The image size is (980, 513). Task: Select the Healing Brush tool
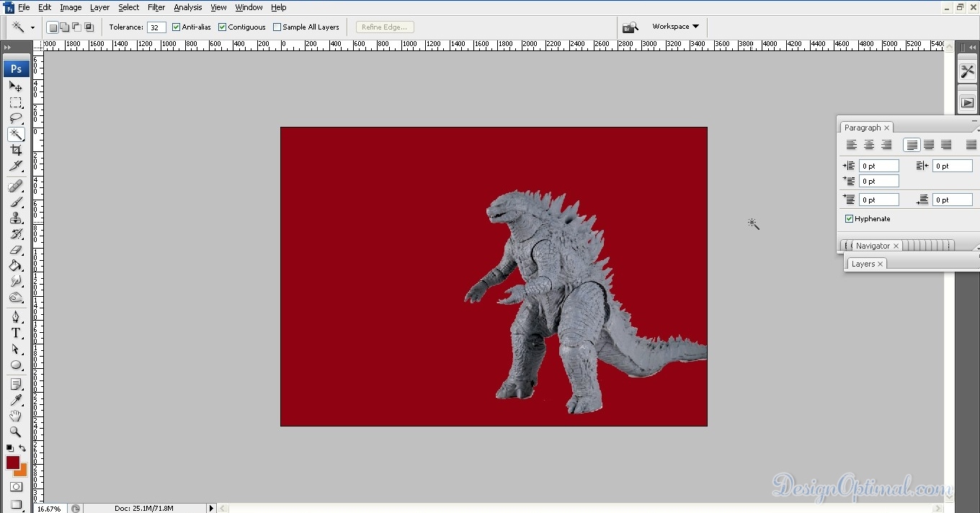(16, 187)
